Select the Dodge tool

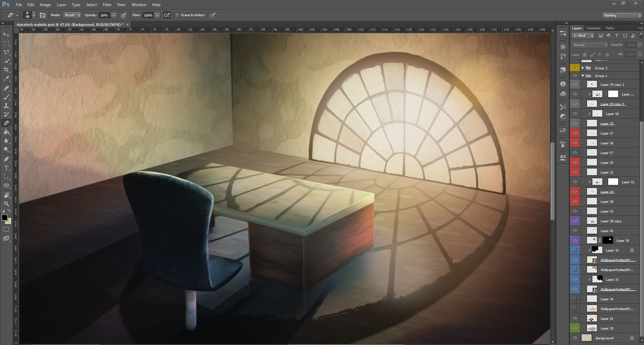click(6, 150)
